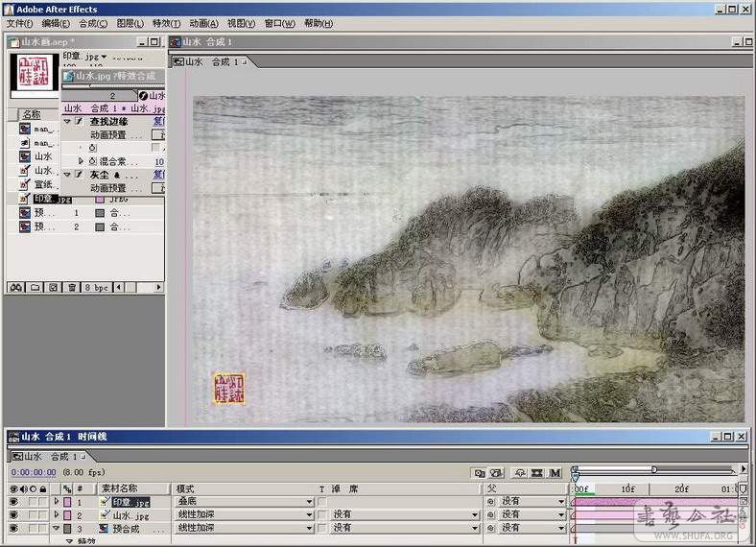This screenshot has height=547, width=756.
Task: Click the binoculars find icon in project panel
Action: click(x=16, y=287)
